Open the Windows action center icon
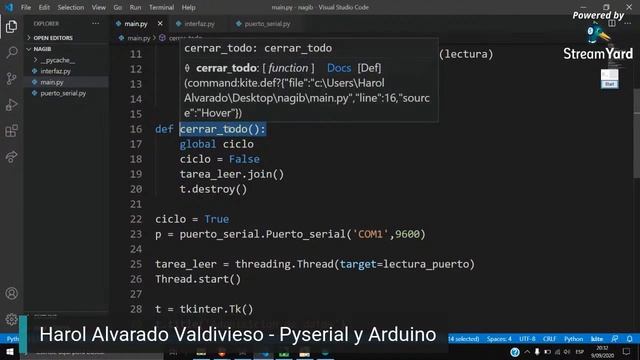This screenshot has width=640, height=360. [x=627, y=352]
